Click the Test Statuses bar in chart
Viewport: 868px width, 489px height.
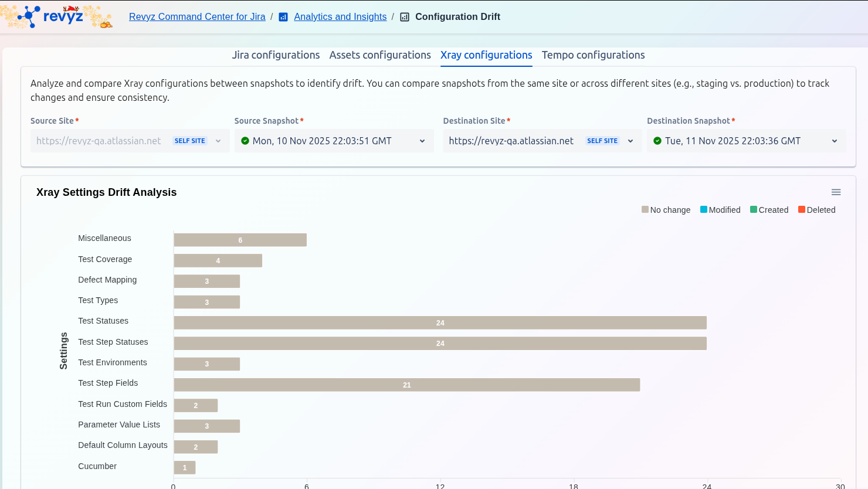coord(440,323)
